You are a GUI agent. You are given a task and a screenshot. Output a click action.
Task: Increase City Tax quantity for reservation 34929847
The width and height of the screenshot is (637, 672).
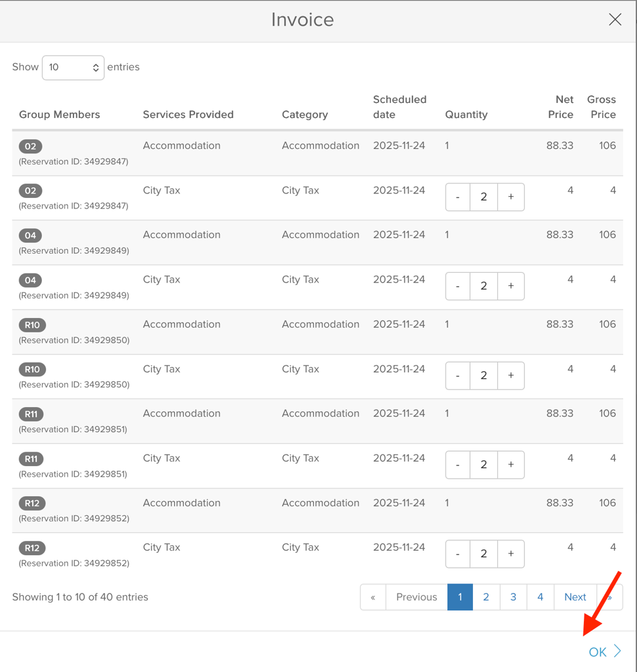(x=511, y=197)
